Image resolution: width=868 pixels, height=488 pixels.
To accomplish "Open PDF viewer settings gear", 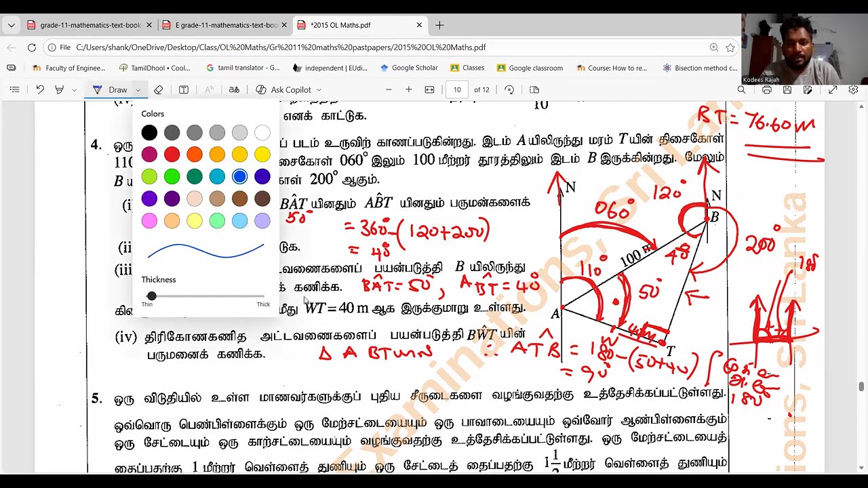I will point(853,89).
